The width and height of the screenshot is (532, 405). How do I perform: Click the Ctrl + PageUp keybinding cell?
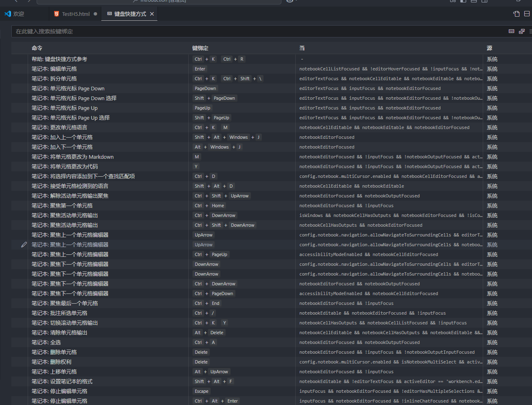pos(211,254)
